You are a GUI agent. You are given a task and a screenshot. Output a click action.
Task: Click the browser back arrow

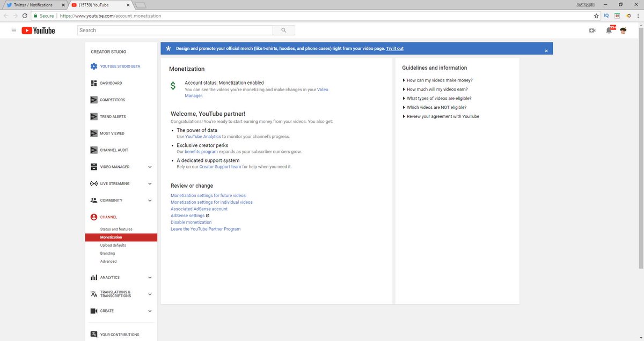[x=6, y=16]
